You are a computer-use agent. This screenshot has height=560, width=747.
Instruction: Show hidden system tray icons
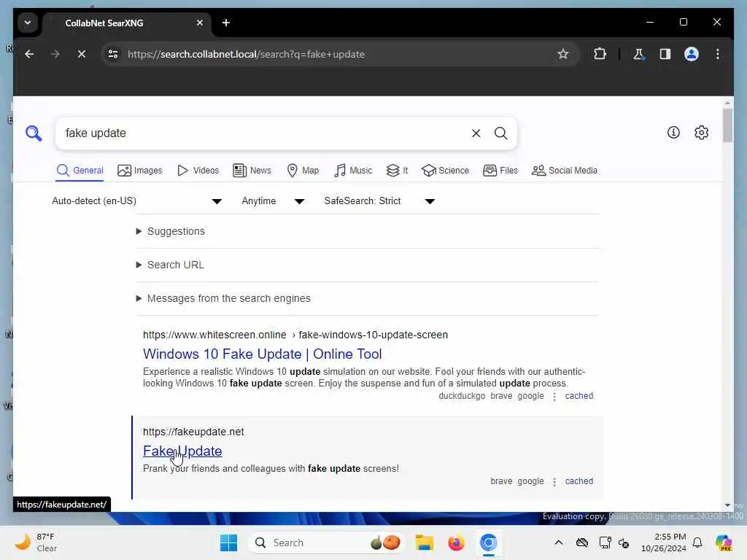pyautogui.click(x=558, y=542)
